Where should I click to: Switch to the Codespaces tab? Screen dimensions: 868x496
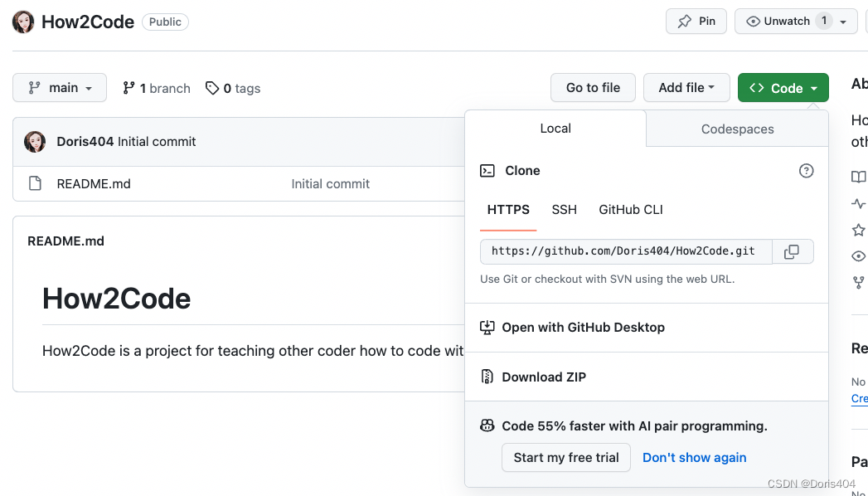pos(737,129)
